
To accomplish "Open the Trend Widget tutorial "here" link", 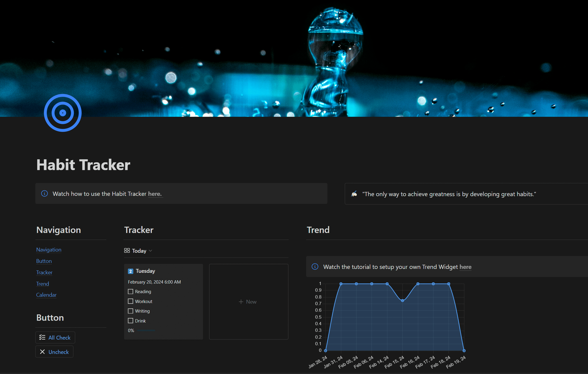I will pyautogui.click(x=465, y=267).
